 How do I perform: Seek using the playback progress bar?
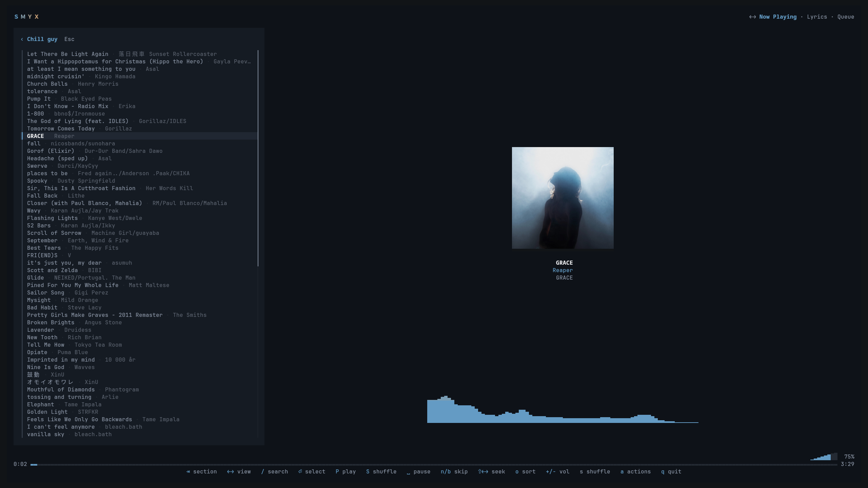[x=434, y=465]
